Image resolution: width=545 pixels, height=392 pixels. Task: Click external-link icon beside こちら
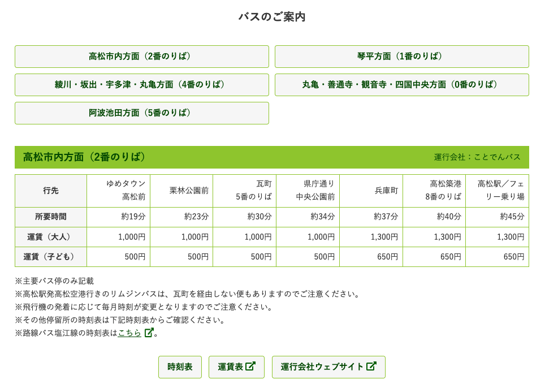[149, 333]
